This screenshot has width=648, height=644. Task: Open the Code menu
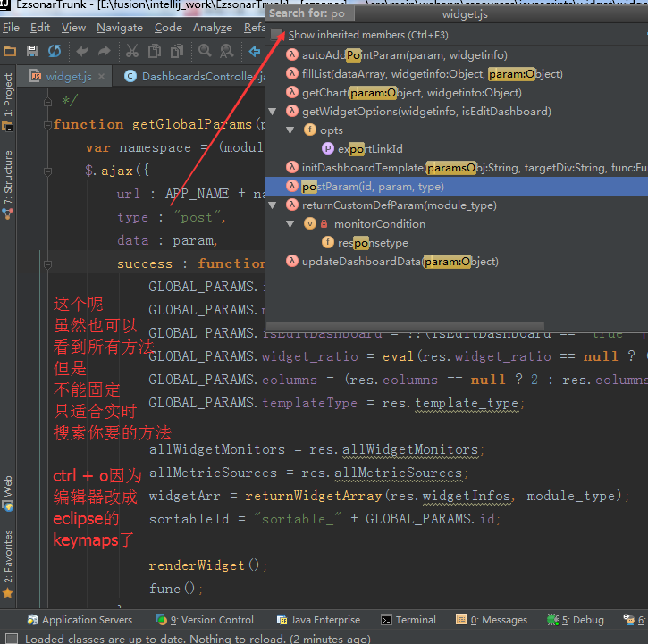coord(168,28)
